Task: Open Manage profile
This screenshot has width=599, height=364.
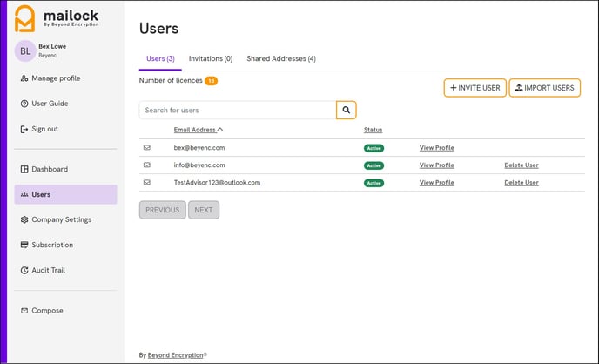Action: (x=56, y=78)
